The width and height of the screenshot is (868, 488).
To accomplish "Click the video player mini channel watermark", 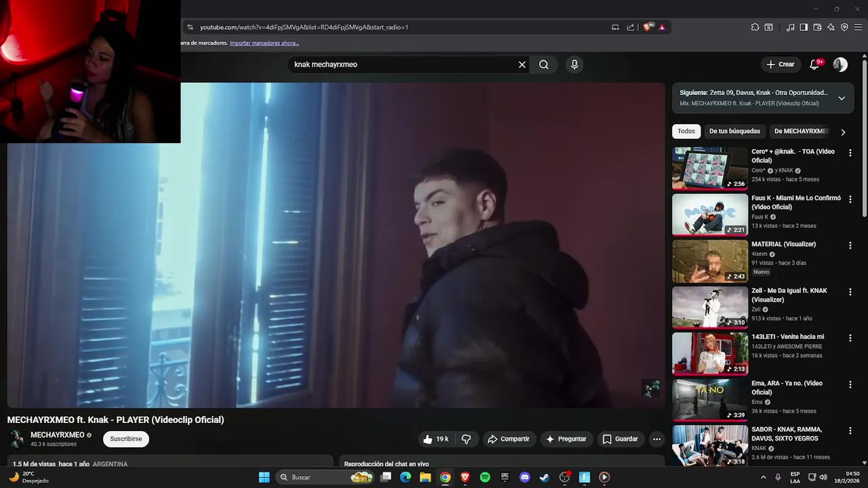I will [x=651, y=388].
